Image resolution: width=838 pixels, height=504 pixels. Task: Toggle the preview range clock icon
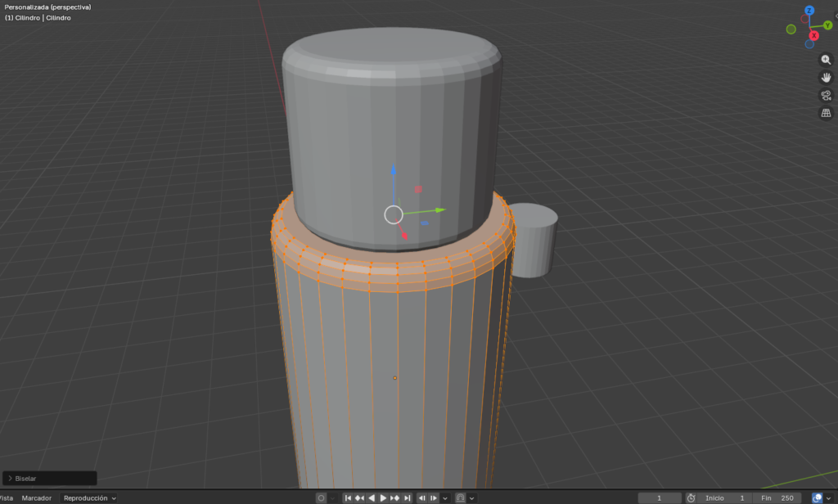coord(691,497)
